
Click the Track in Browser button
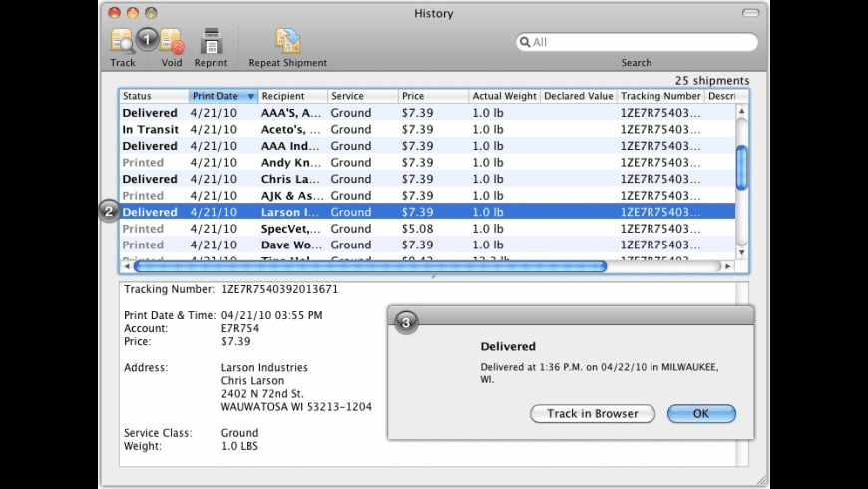tap(593, 413)
